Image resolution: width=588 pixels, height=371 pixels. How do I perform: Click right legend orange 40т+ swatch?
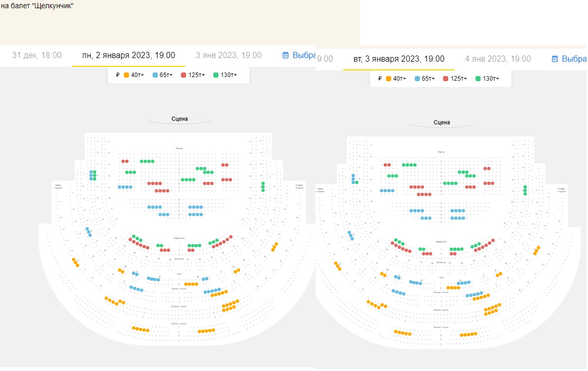[389, 79]
